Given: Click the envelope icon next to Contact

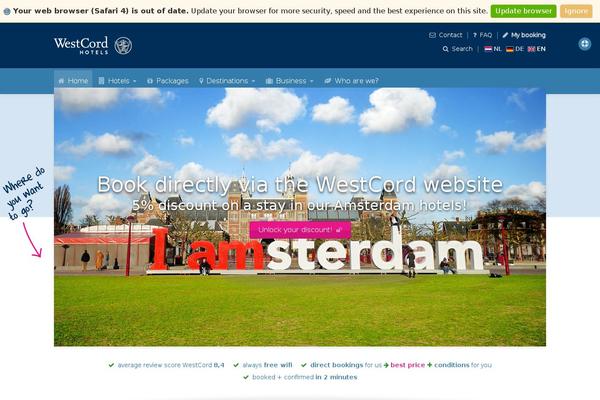Looking at the screenshot, I should pos(432,35).
